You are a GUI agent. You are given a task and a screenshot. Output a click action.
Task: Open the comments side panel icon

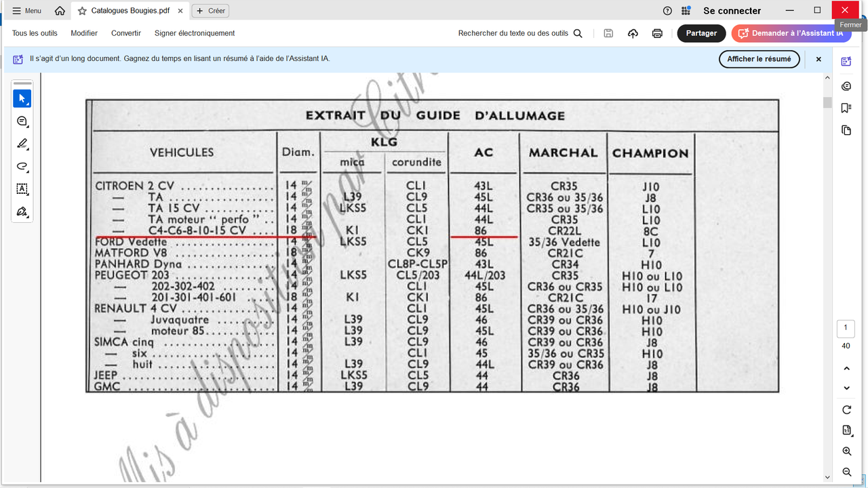coord(846,86)
